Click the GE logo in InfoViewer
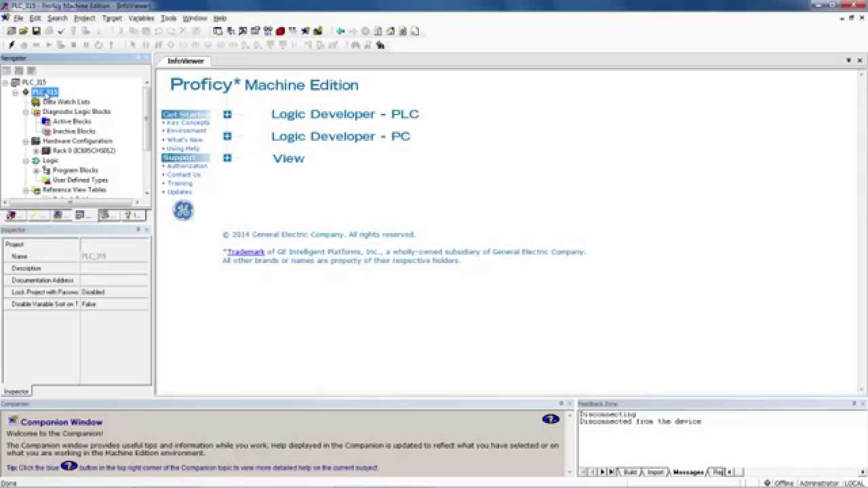This screenshot has height=488, width=868. [183, 211]
